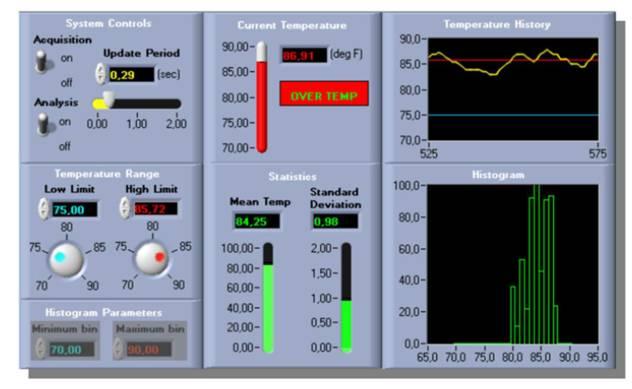Click the Low Limit cyan knob
This screenshot has height=389, width=632.
(x=66, y=259)
